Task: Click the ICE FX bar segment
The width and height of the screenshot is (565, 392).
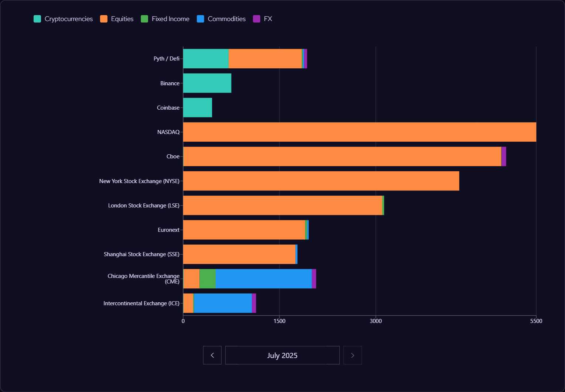Action: 254,303
